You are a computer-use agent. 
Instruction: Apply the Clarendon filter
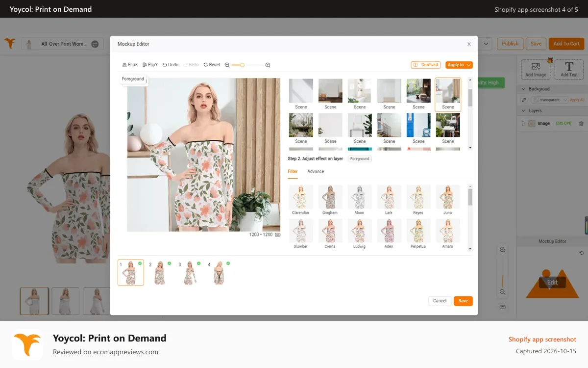click(x=300, y=200)
